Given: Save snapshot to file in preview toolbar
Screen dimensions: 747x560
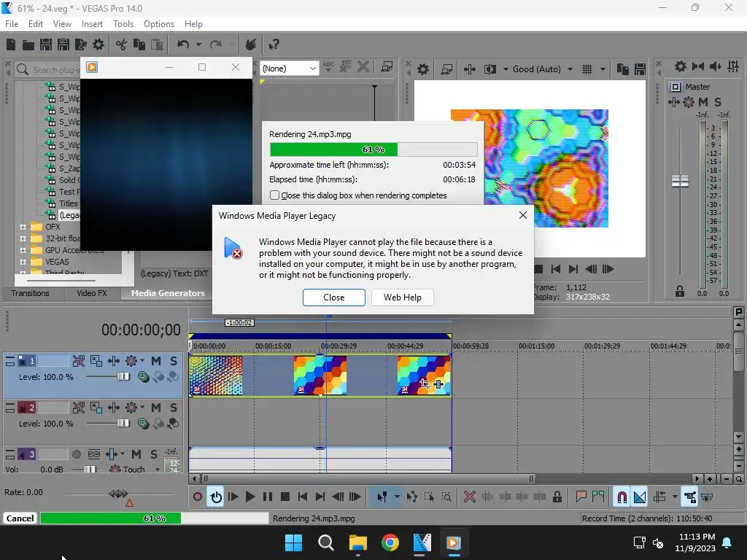Looking at the screenshot, I should [x=640, y=69].
